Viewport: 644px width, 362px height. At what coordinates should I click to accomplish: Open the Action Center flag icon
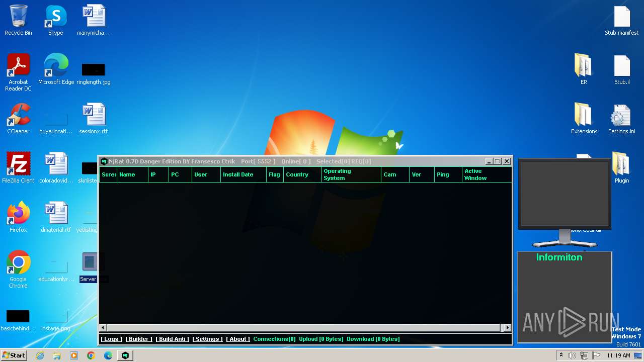[596, 355]
